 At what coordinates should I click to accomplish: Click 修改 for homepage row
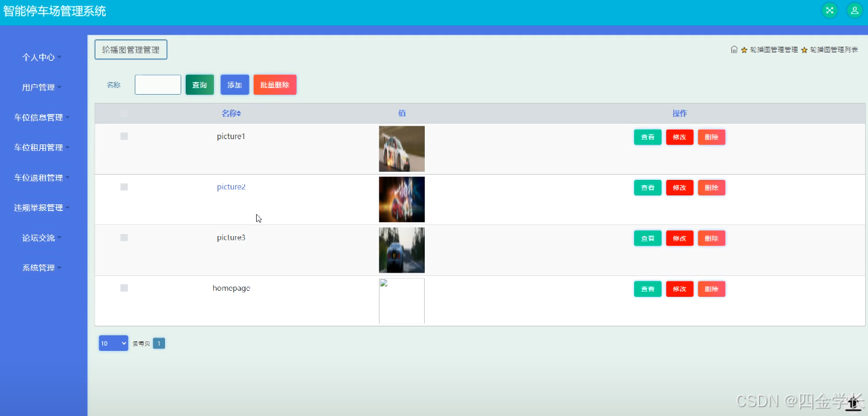[680, 289]
